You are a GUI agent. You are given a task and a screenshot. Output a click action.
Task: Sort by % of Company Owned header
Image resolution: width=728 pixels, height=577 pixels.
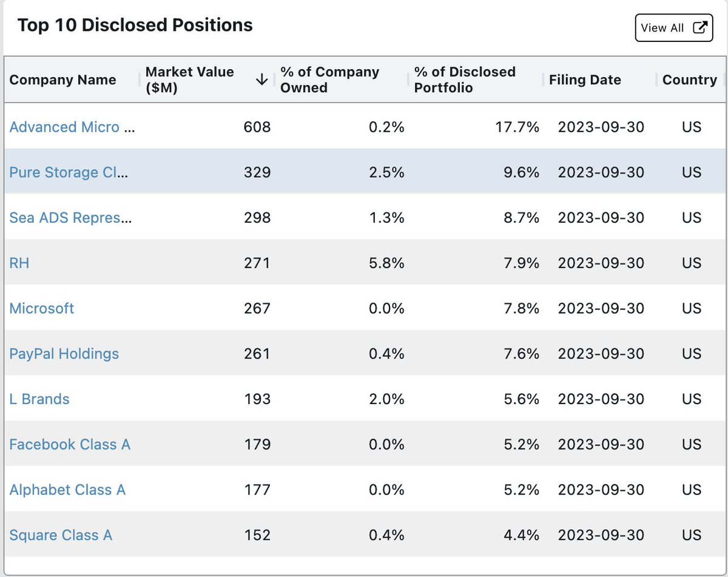click(329, 80)
